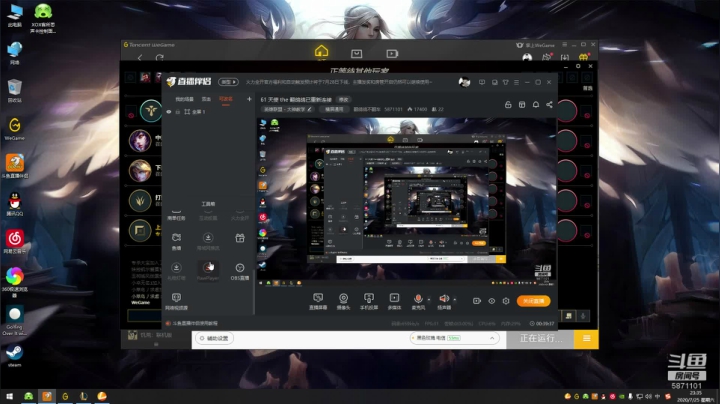
Task: Open the Windows Start button
Action: point(9,396)
